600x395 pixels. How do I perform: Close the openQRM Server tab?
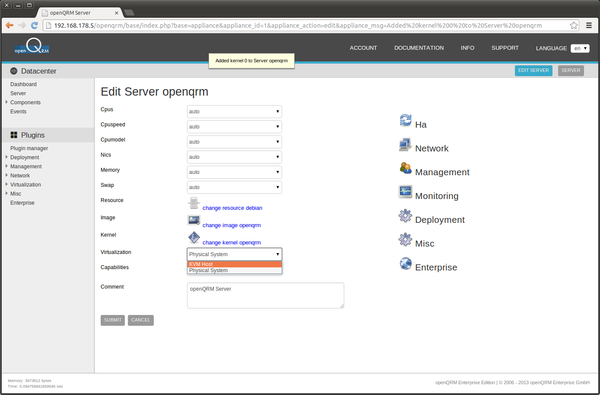117,13
